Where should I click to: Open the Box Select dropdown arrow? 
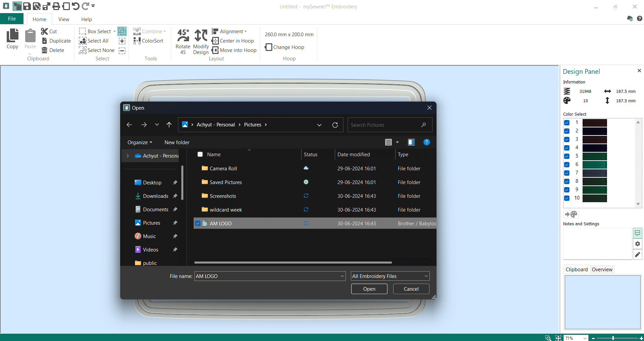tap(114, 32)
